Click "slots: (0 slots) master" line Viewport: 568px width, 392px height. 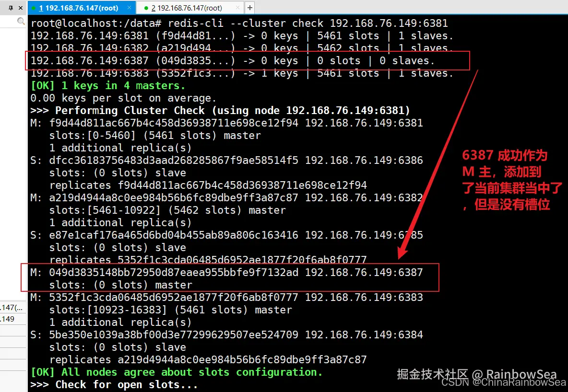click(x=121, y=285)
